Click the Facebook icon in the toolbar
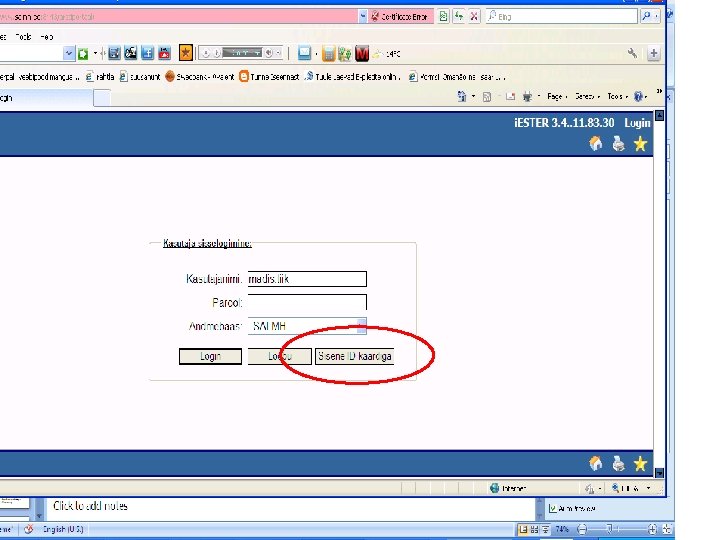The height and width of the screenshot is (540, 720). (x=147, y=53)
